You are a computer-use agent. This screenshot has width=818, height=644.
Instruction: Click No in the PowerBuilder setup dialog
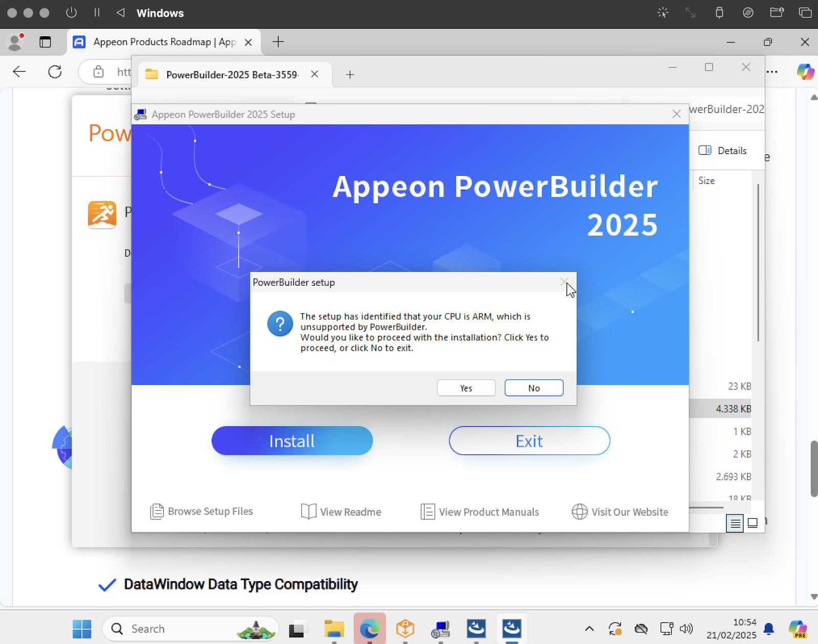(x=534, y=388)
